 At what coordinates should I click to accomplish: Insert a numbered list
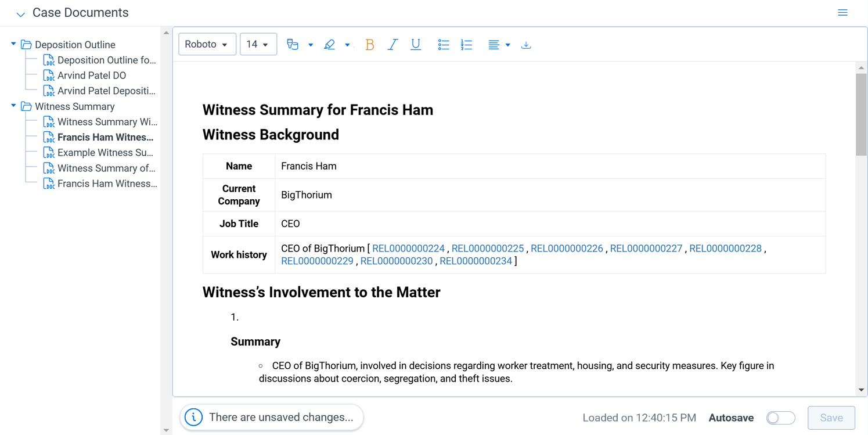pyautogui.click(x=466, y=45)
